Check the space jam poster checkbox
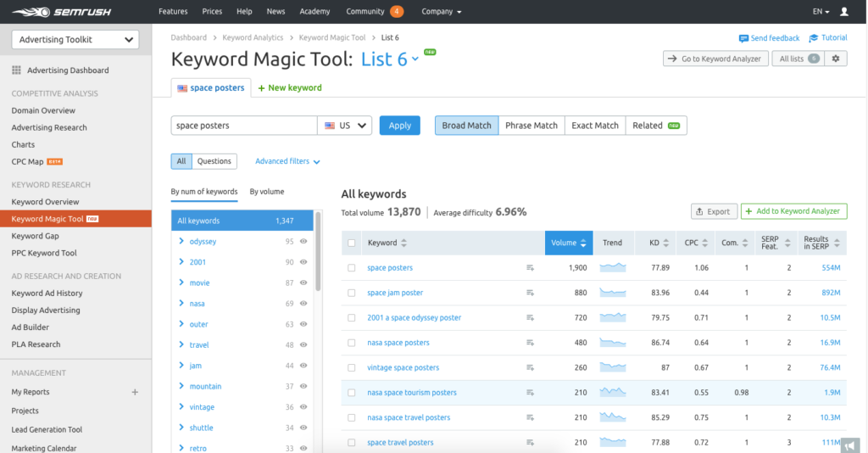This screenshot has width=868, height=453. pos(352,293)
